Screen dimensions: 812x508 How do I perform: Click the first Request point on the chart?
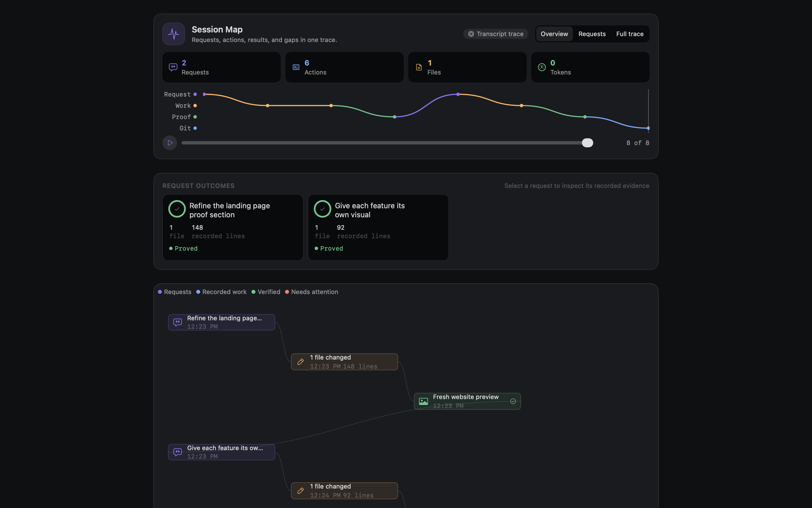tap(204, 95)
